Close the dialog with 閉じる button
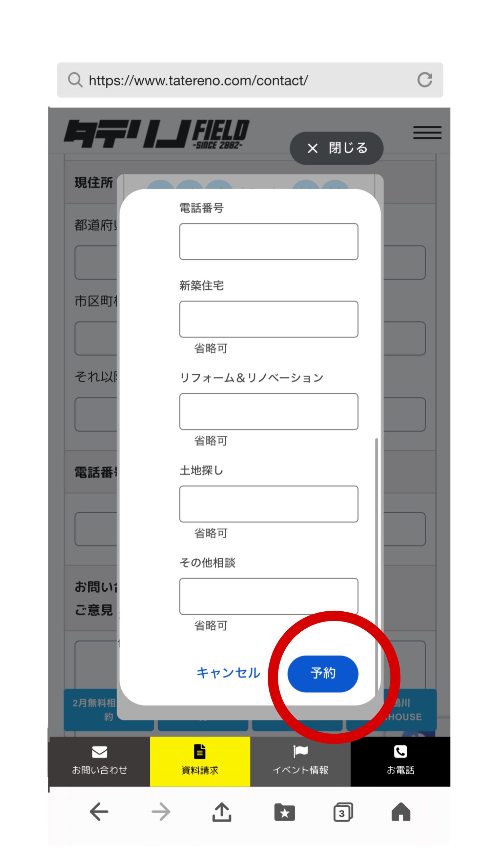This screenshot has height=868, width=488. (x=337, y=148)
